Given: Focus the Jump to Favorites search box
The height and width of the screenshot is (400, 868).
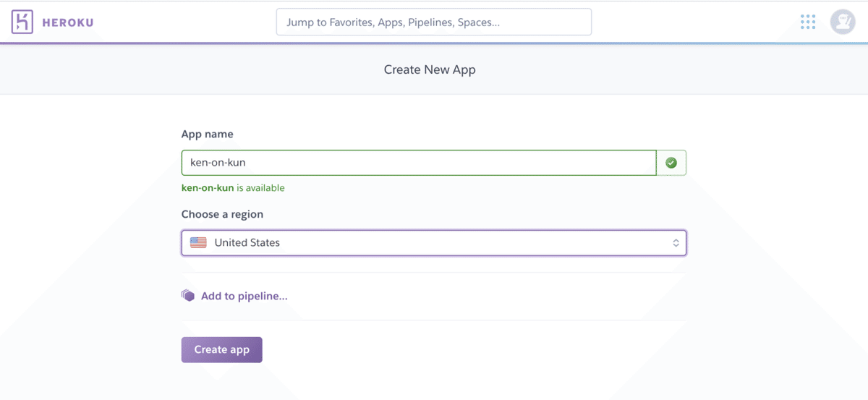Looking at the screenshot, I should 433,22.
